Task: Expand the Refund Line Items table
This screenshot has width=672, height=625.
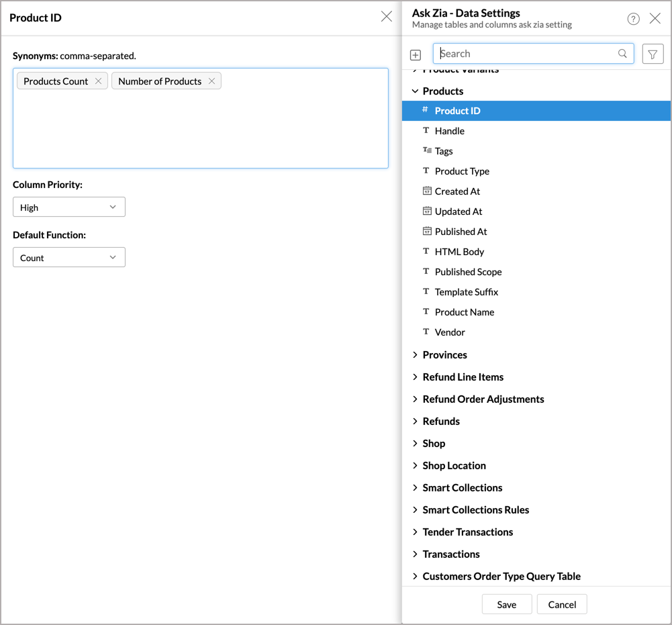Action: [x=415, y=377]
